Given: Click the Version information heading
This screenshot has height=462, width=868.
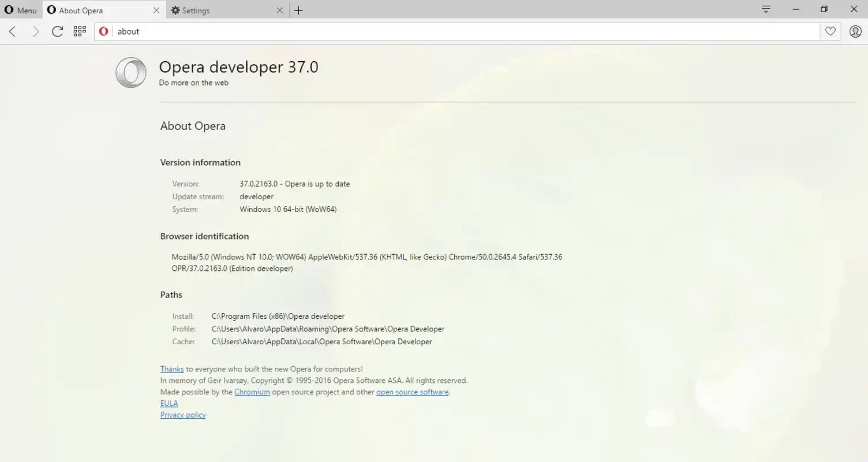Looking at the screenshot, I should 200,162.
